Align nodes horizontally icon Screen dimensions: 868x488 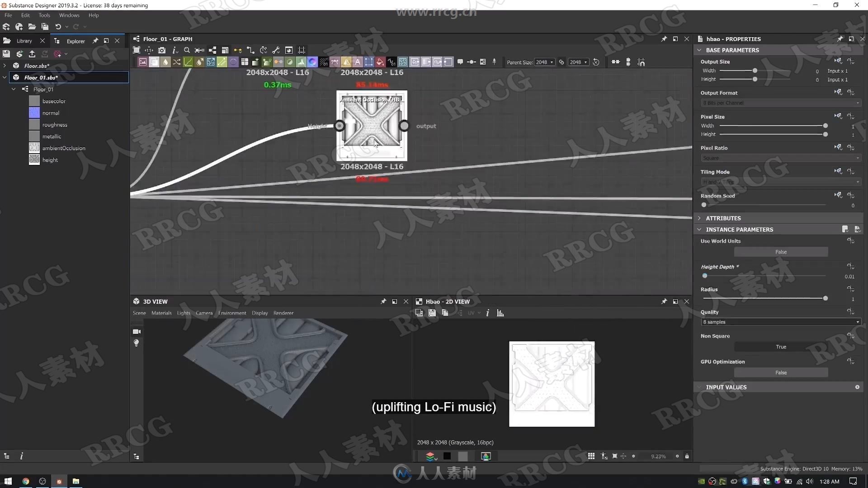click(x=616, y=62)
